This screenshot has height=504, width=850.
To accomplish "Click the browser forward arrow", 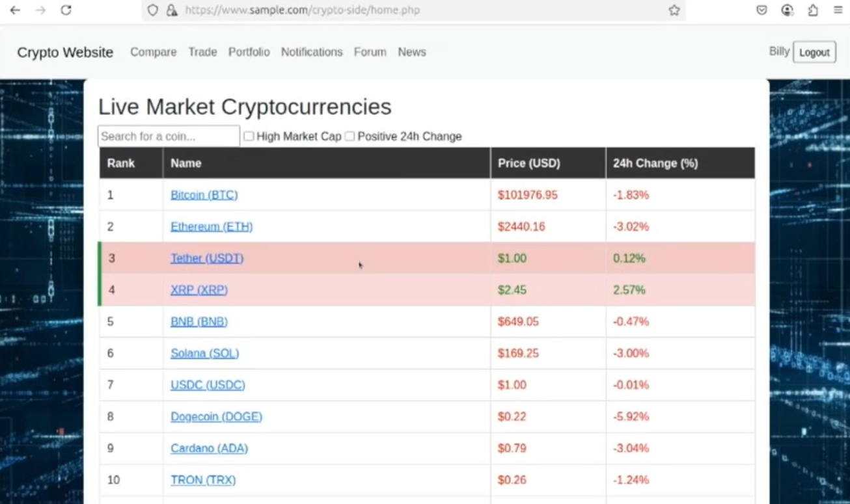I will 40,10.
